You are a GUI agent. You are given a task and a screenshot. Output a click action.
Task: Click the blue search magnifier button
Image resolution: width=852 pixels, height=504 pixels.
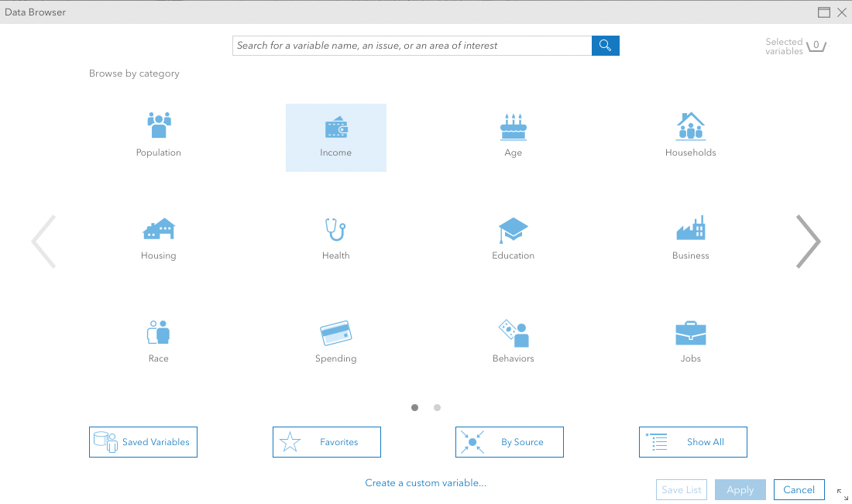606,46
